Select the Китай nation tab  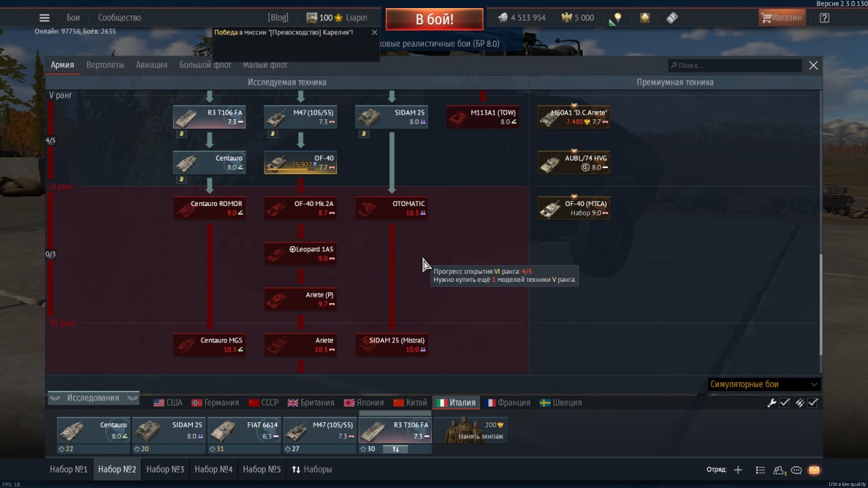click(x=410, y=403)
